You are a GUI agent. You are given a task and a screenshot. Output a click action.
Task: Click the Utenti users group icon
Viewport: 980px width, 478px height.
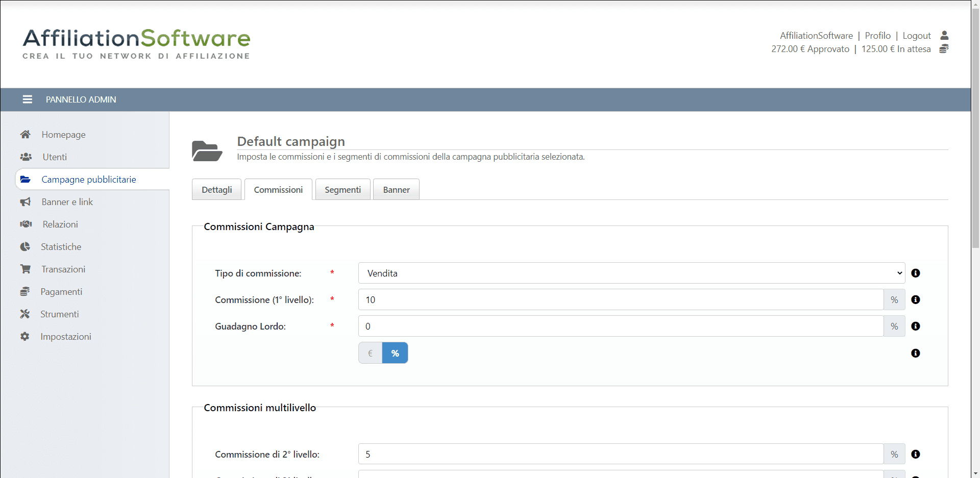(26, 157)
